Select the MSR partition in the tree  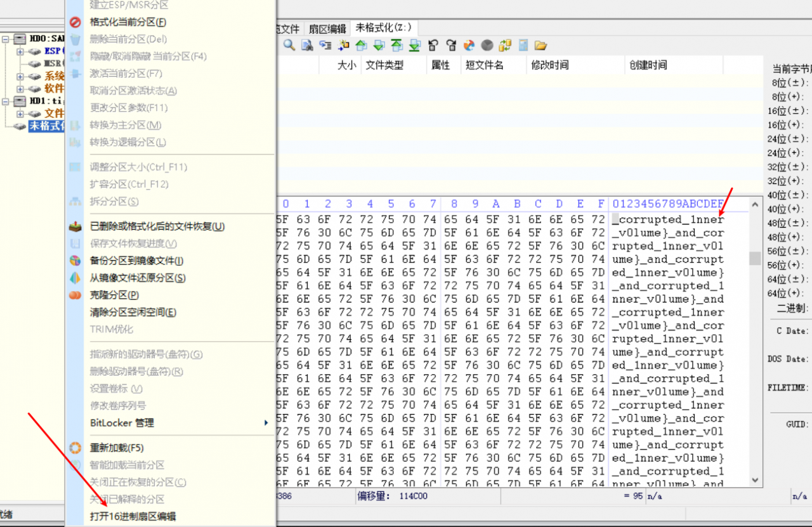(53, 64)
